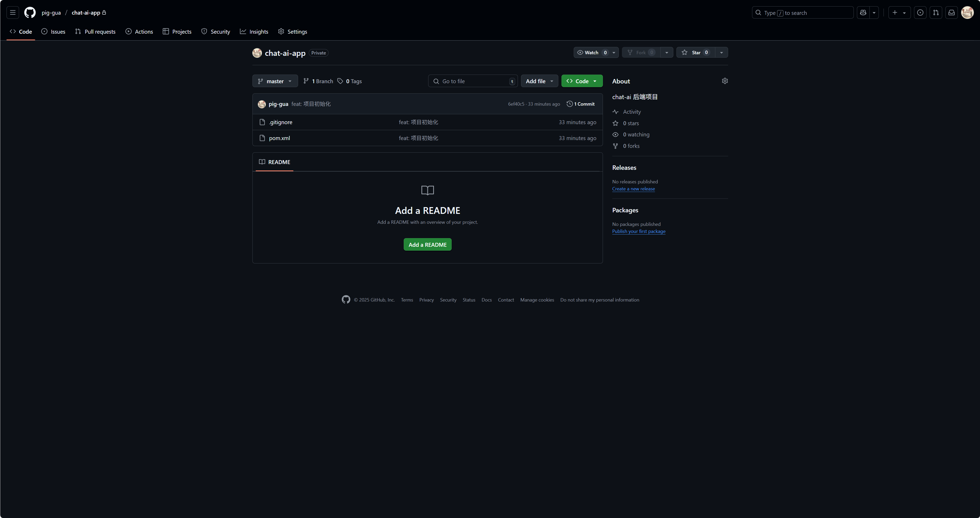The height and width of the screenshot is (518, 980).
Task: Open the footer Contact link
Action: coord(506,300)
